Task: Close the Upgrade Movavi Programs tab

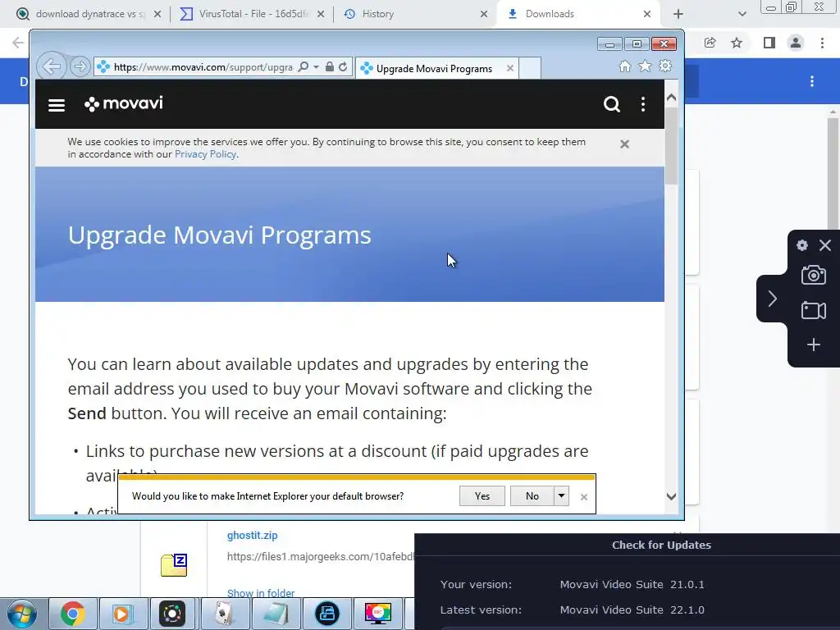Action: 510,69
